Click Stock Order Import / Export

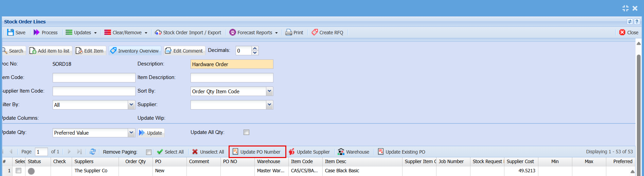point(188,32)
